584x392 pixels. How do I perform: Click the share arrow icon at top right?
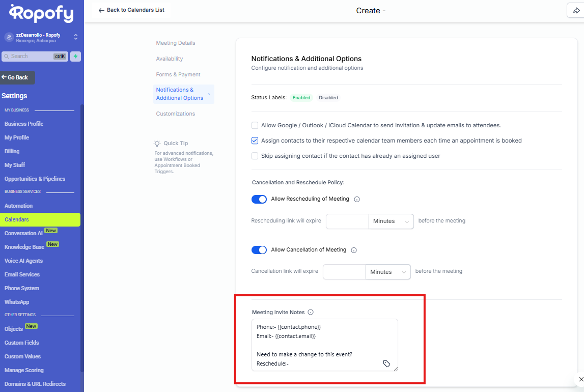pos(575,11)
